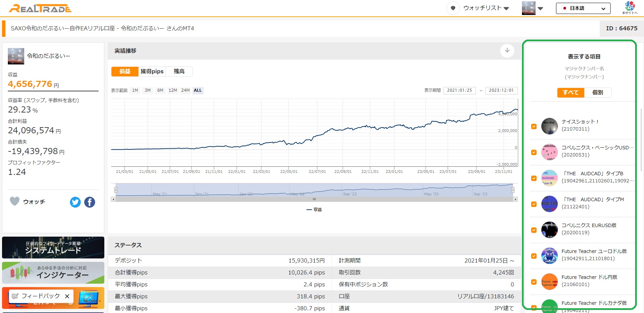Toggle the Future Teacher ドル円版 checkbox
The width and height of the screenshot is (644, 313).
534,282
